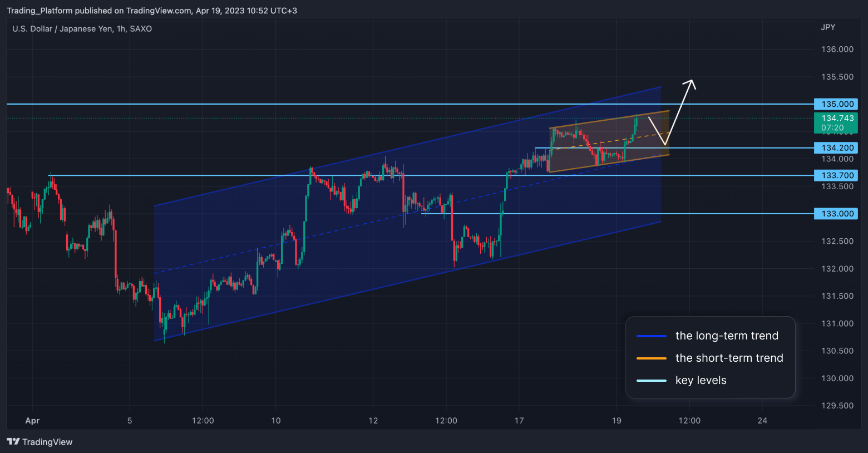Viewport: 868px width, 453px height.
Task: Click the 134.200 key level price label
Action: point(836,148)
